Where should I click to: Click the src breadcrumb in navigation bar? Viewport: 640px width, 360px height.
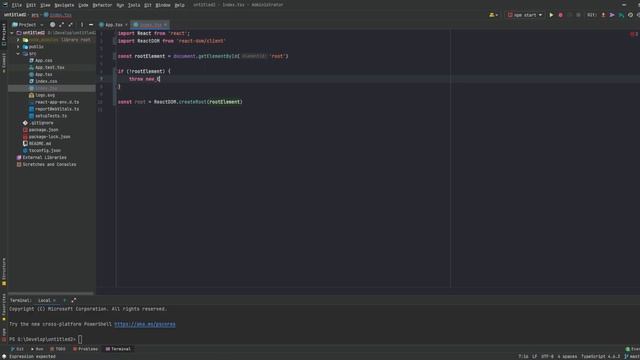pos(35,15)
